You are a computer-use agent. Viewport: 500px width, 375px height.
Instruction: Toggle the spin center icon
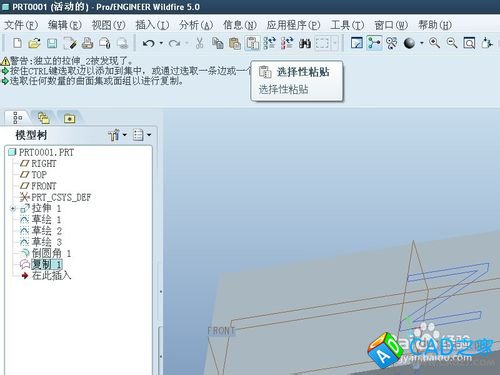374,43
